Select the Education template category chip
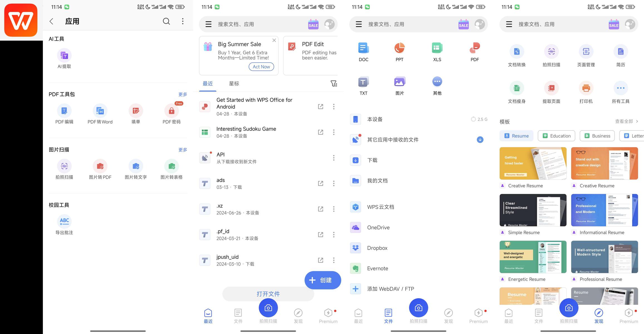The width and height of the screenshot is (644, 334). (556, 136)
